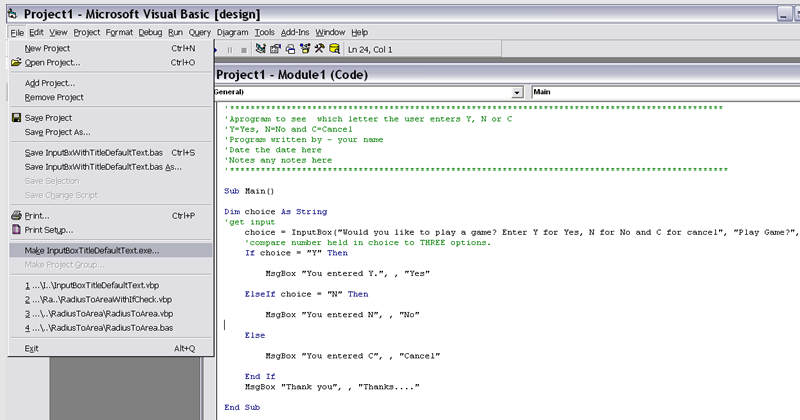The image size is (800, 420).
Task: Select Save Project As... in menu
Action: [57, 132]
